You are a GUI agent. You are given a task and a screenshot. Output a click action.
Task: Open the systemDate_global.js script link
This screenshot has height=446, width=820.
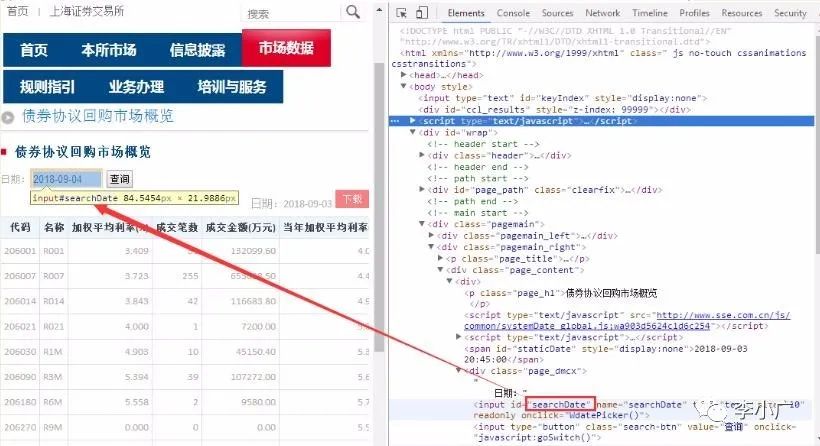tap(627, 321)
